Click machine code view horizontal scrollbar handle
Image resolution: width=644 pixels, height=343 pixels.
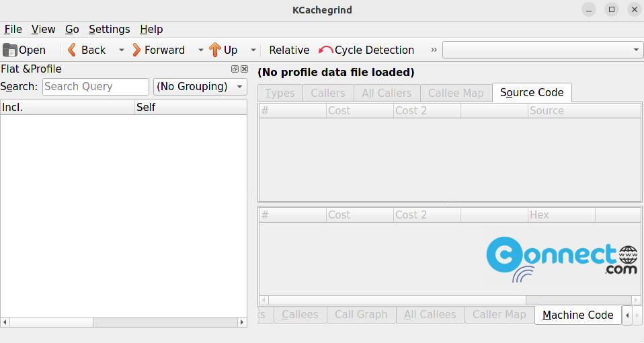point(397,300)
